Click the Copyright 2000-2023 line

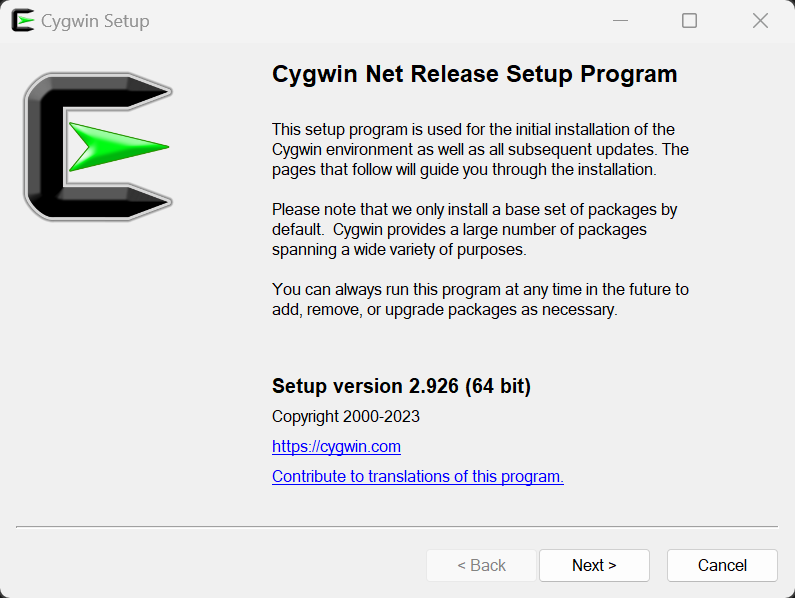pyautogui.click(x=346, y=416)
